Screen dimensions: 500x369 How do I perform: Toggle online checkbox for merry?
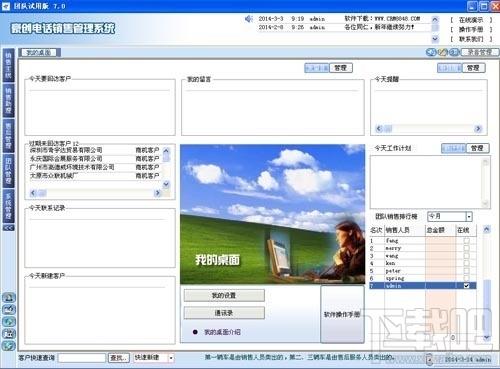[x=466, y=248]
